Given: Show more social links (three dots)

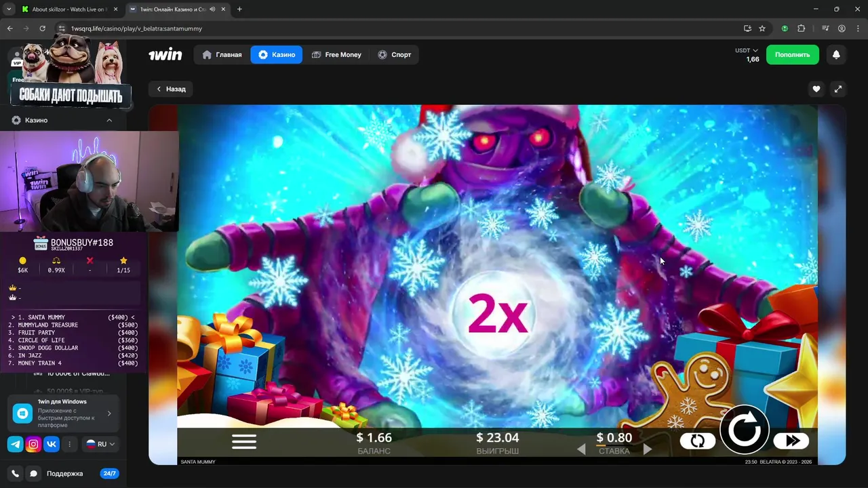Looking at the screenshot, I should tap(69, 445).
